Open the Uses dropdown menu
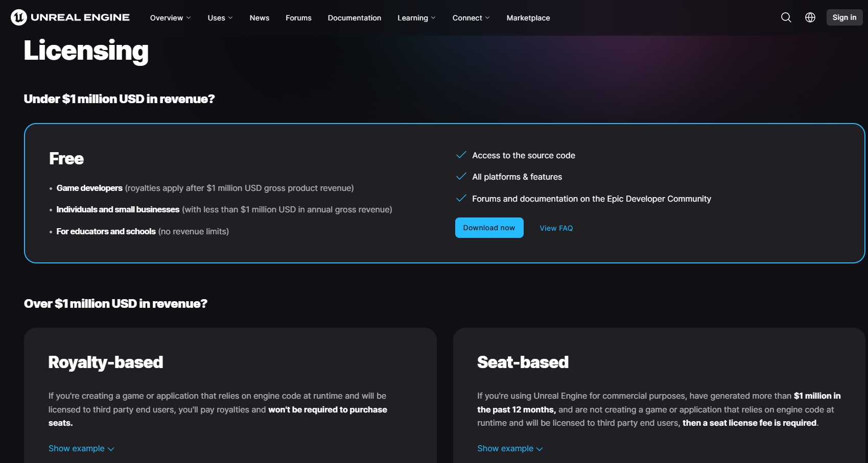The image size is (868, 463). pyautogui.click(x=220, y=18)
